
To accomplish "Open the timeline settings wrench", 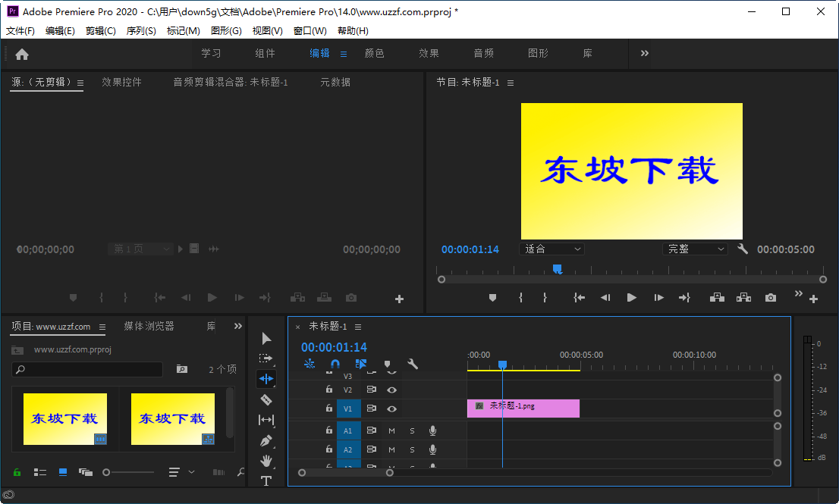I will 412,364.
